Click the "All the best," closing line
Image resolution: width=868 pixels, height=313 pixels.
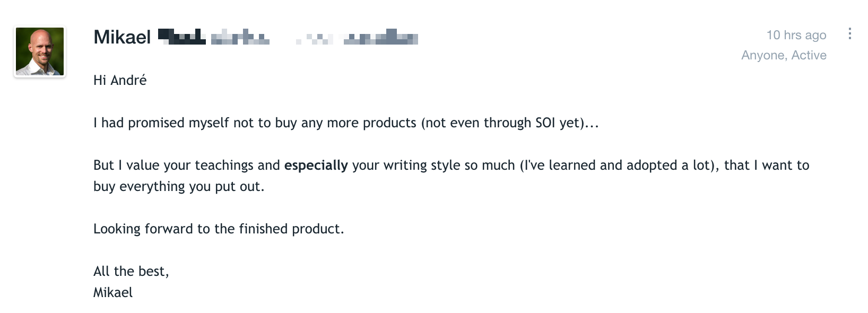click(x=131, y=272)
